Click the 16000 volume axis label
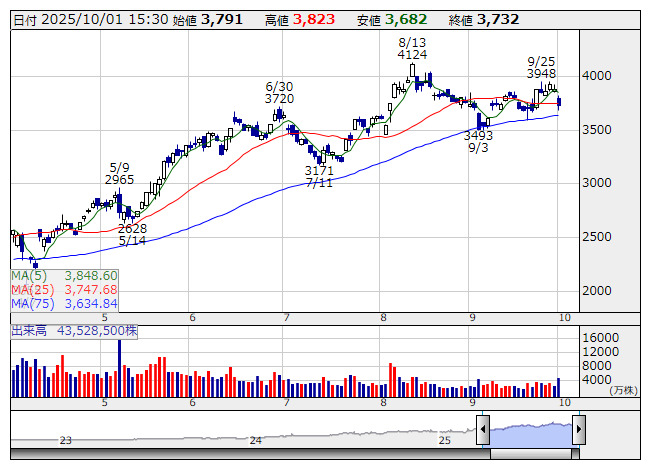Screen dimensions: 653x470 point(601,338)
